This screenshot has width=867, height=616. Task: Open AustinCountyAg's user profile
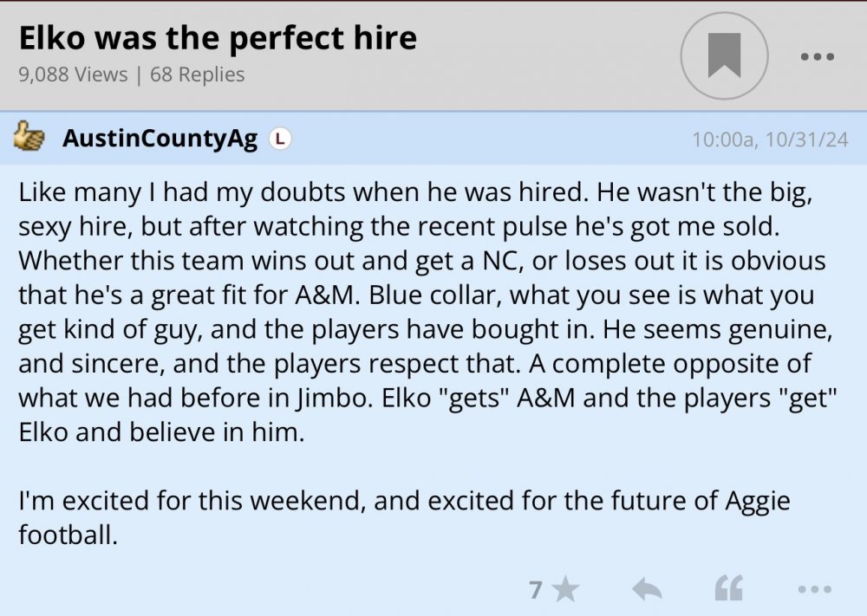click(160, 139)
